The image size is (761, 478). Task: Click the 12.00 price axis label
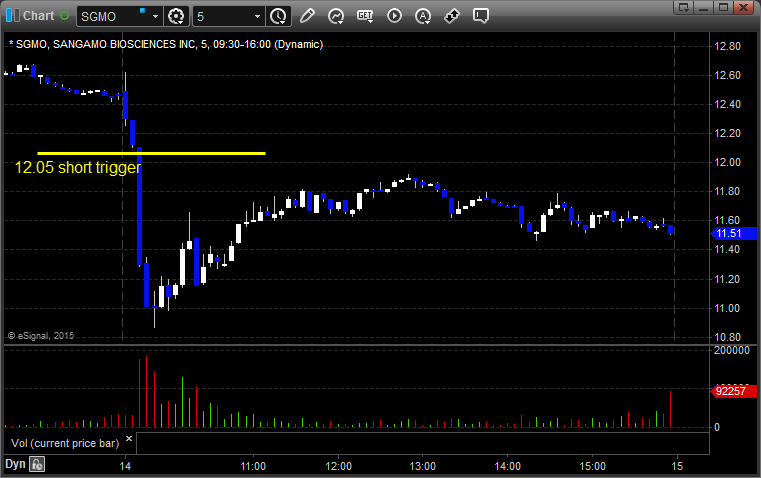(x=728, y=163)
